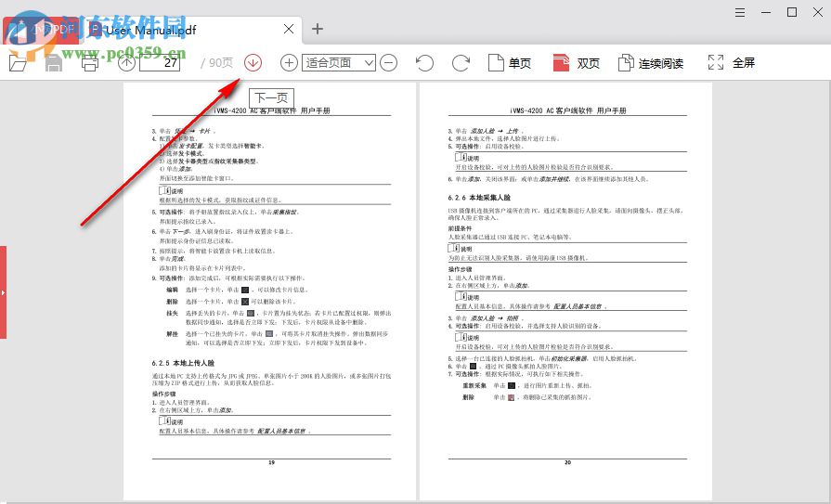Click the zoom out minus icon
The image size is (831, 504).
[x=388, y=63]
